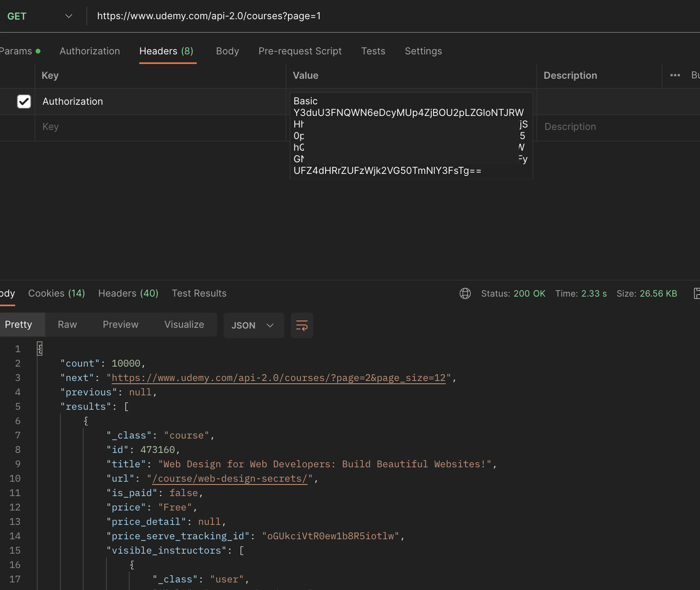The image size is (700, 590).
Task: Open the JSON response format dropdown
Action: (254, 325)
